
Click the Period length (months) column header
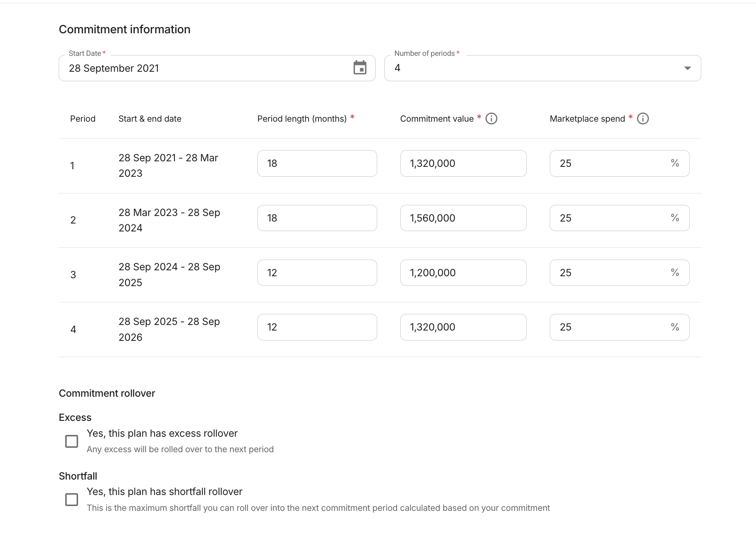click(x=302, y=119)
